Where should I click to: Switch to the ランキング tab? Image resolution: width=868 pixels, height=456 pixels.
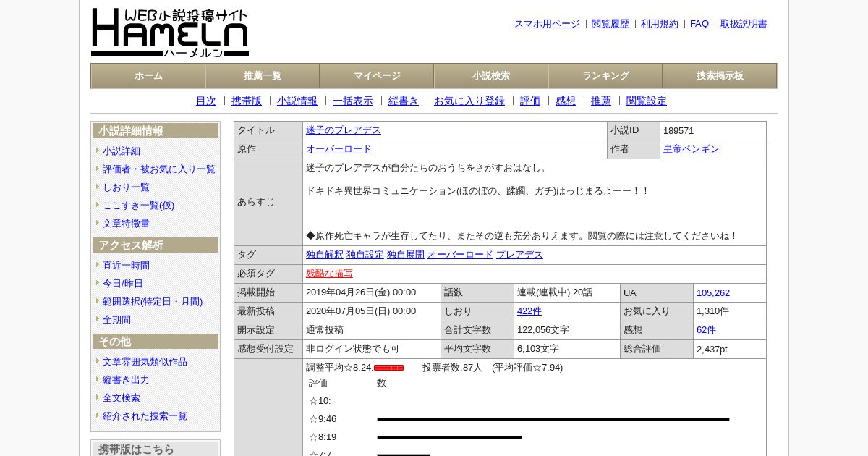[605, 76]
